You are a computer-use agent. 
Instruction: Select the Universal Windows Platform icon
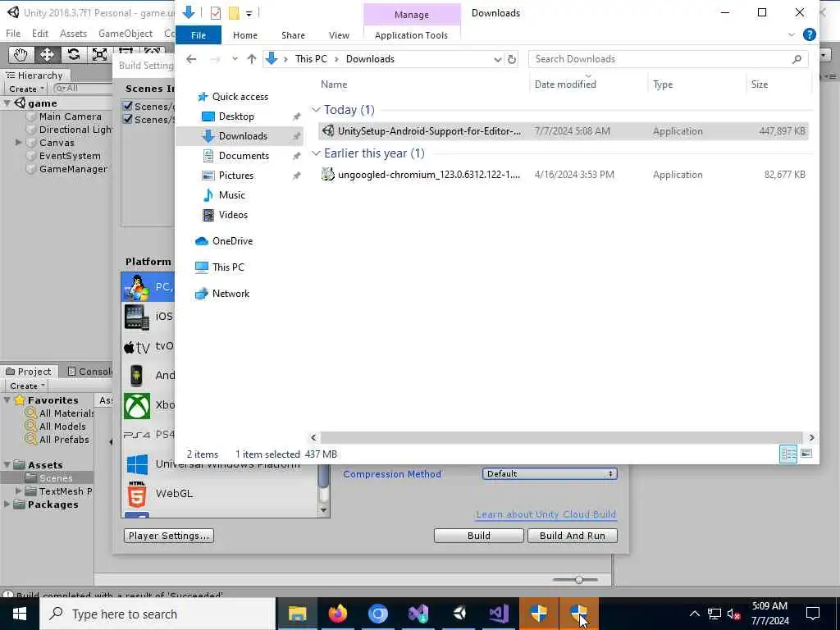(x=137, y=464)
